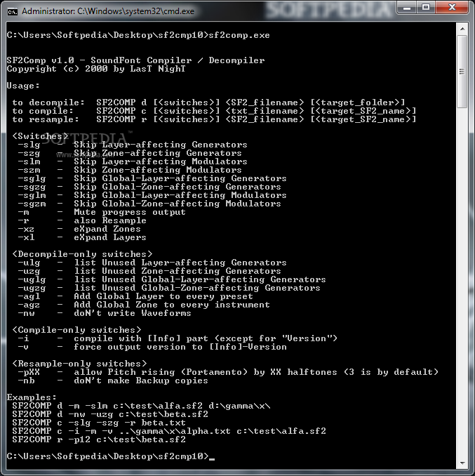The image size is (475, 476).
Task: Click the scrollbar down arrow
Action: [x=462, y=463]
